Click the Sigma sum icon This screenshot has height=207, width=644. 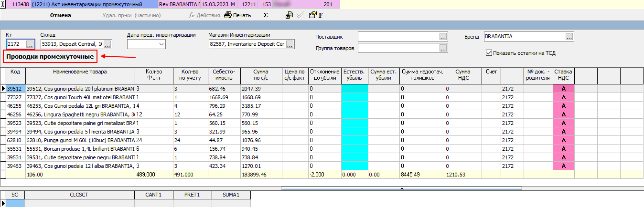[x=266, y=15]
